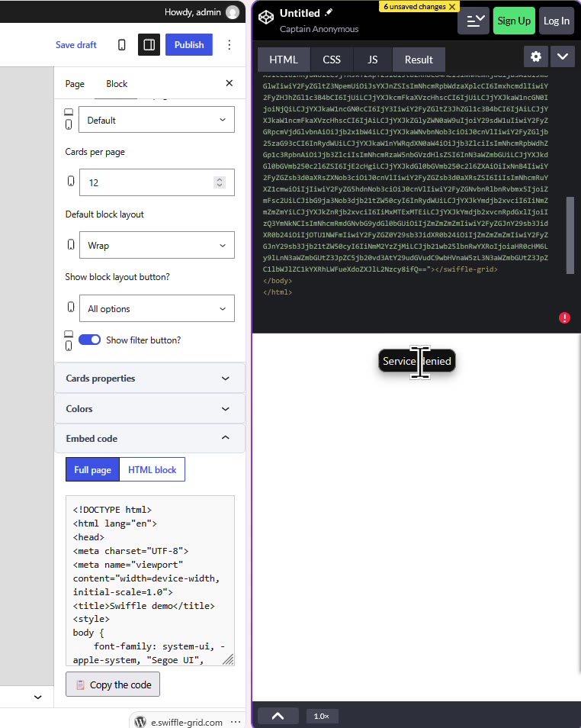
Task: Open the WordPress options three-dot menu
Action: click(x=230, y=44)
